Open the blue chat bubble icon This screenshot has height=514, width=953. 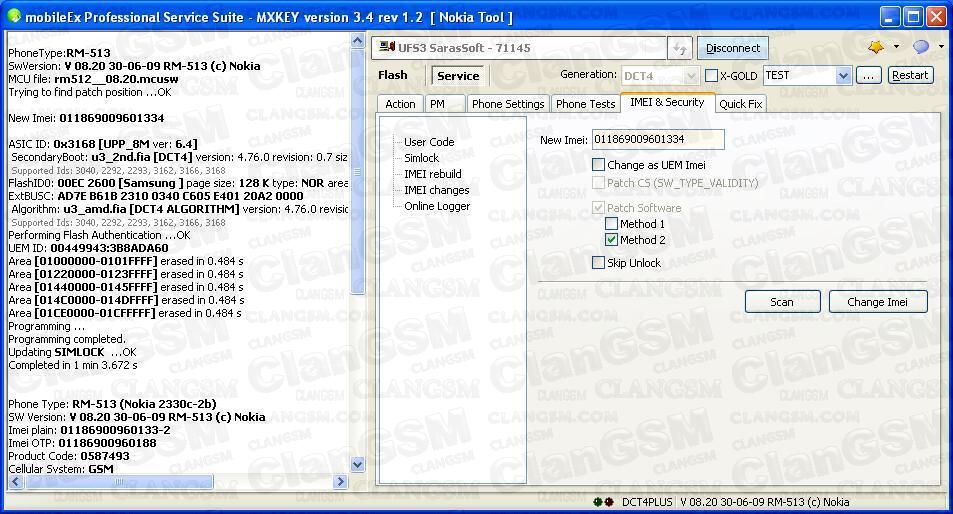tap(921, 47)
